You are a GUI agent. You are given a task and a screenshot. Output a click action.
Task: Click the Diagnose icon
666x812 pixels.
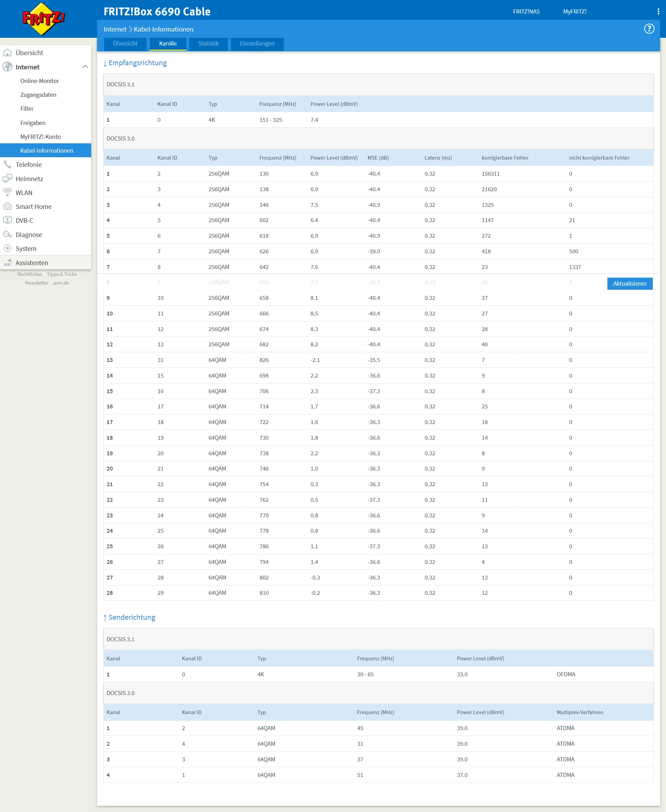(7, 235)
